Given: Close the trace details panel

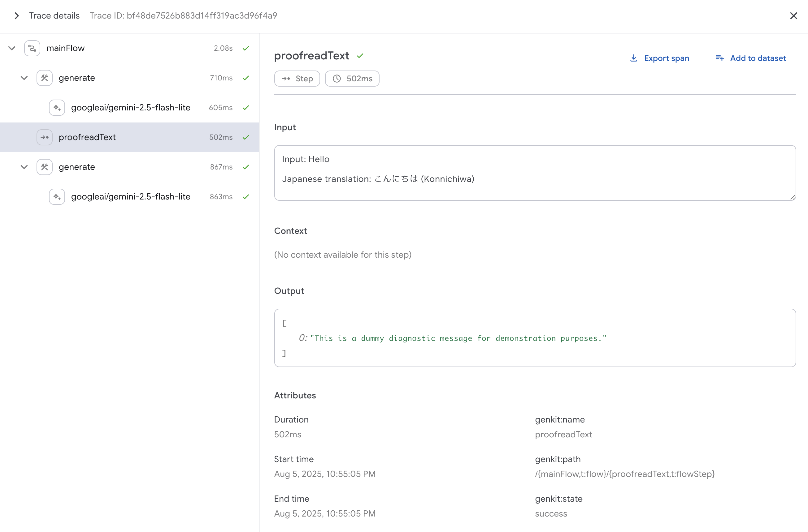Looking at the screenshot, I should 793,16.
